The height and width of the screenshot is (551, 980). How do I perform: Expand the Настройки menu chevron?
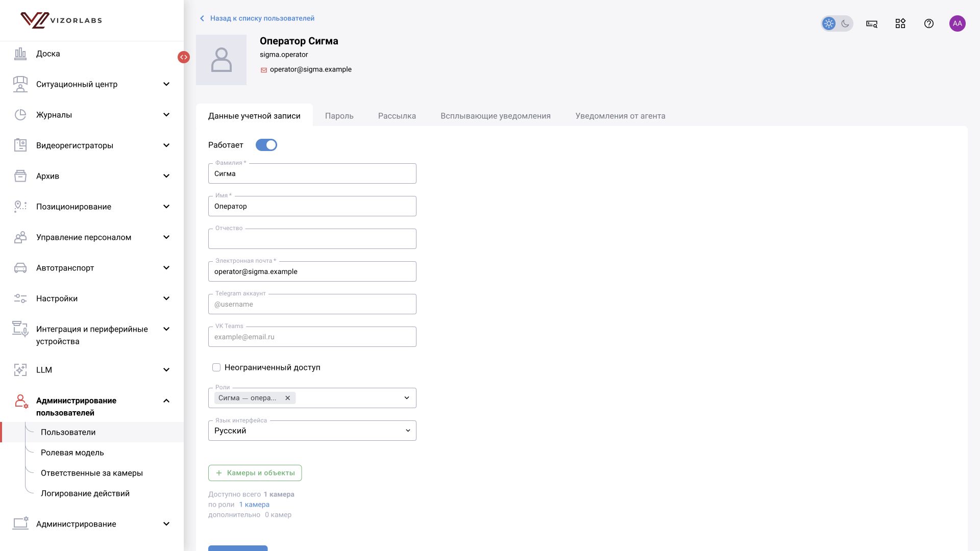pos(166,298)
